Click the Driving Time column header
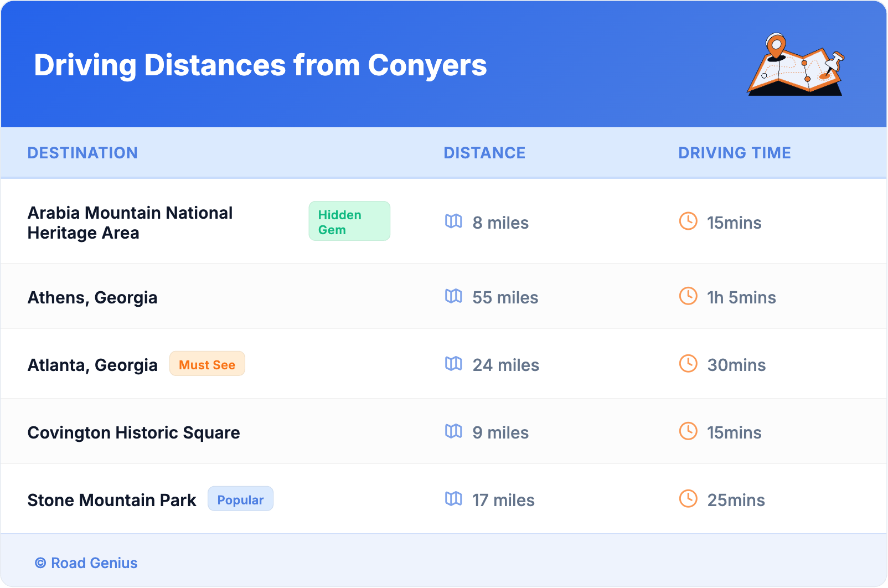 (734, 153)
